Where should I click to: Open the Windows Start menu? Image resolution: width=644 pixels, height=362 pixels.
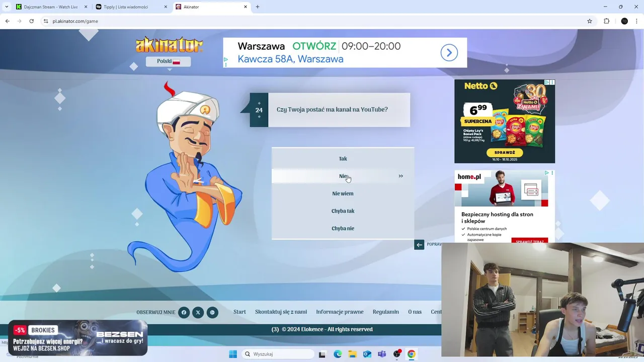232,354
